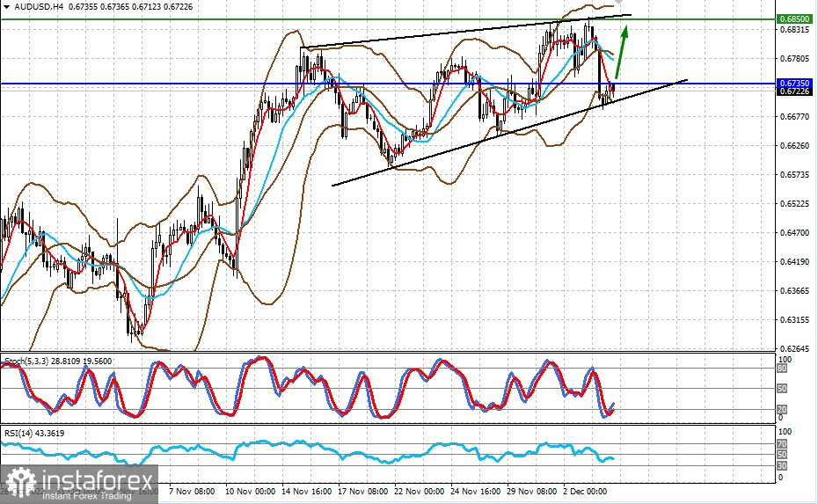Click the AUDUSD,H4 symbol title text

(x=39, y=7)
